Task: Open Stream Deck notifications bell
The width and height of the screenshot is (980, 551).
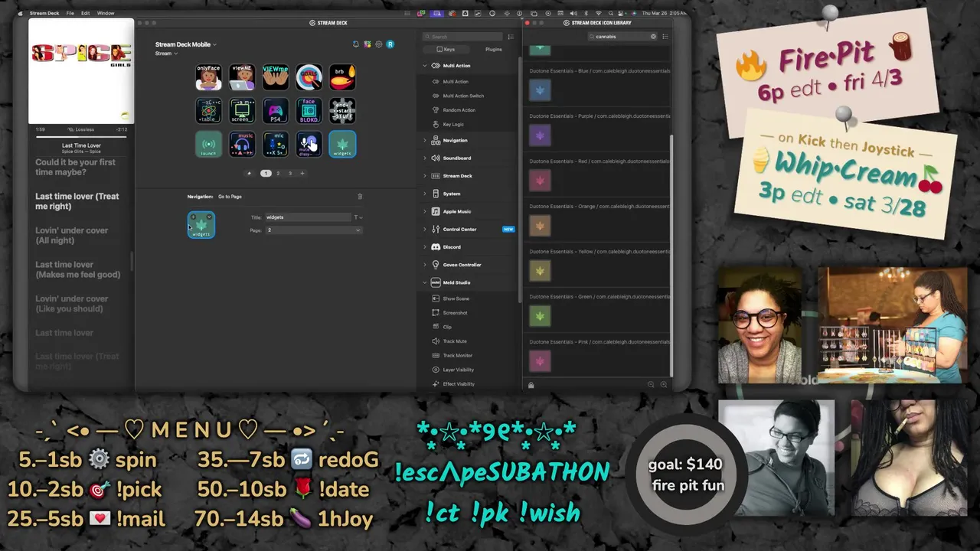Action: pos(355,44)
